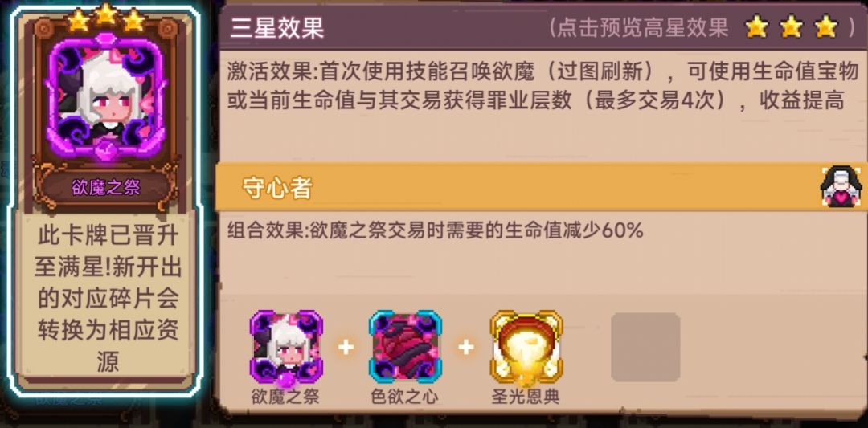Click the left star above the card
Screen dimensions: 868x428
point(78,20)
